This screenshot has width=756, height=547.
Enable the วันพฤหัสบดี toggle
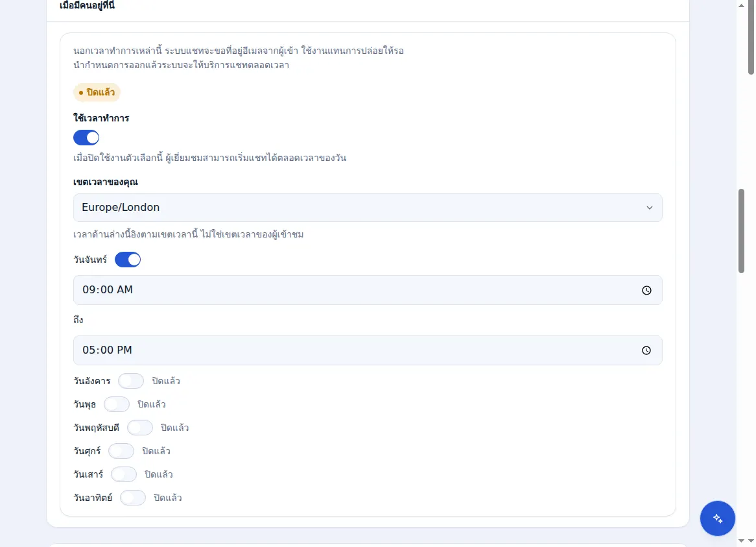point(140,428)
